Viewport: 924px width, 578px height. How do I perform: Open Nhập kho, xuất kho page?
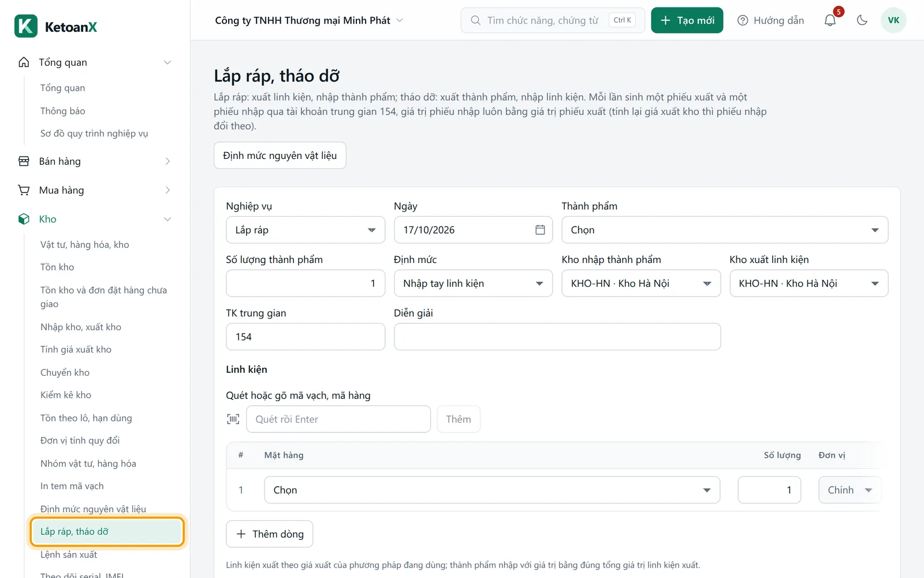point(81,327)
